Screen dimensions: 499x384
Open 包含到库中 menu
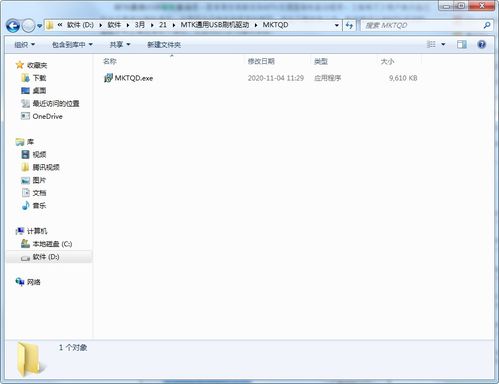click(x=72, y=45)
